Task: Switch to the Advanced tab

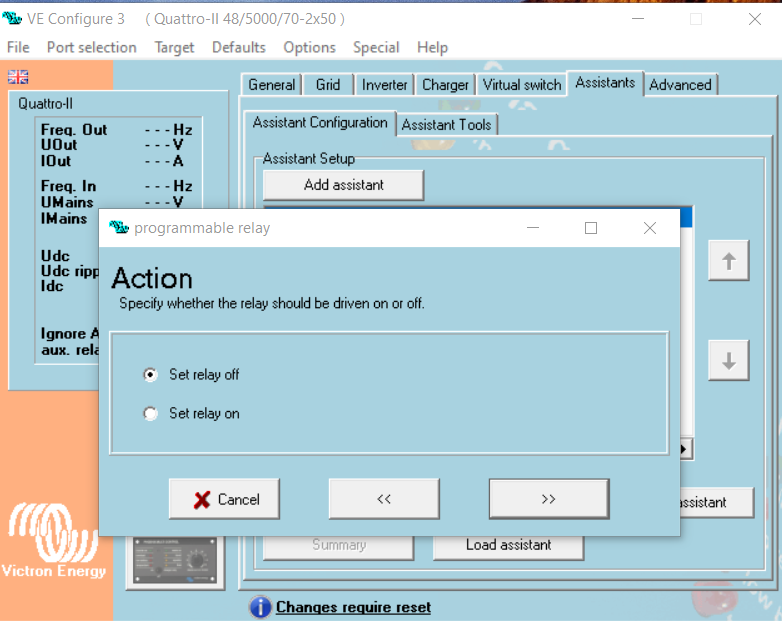Action: [681, 85]
